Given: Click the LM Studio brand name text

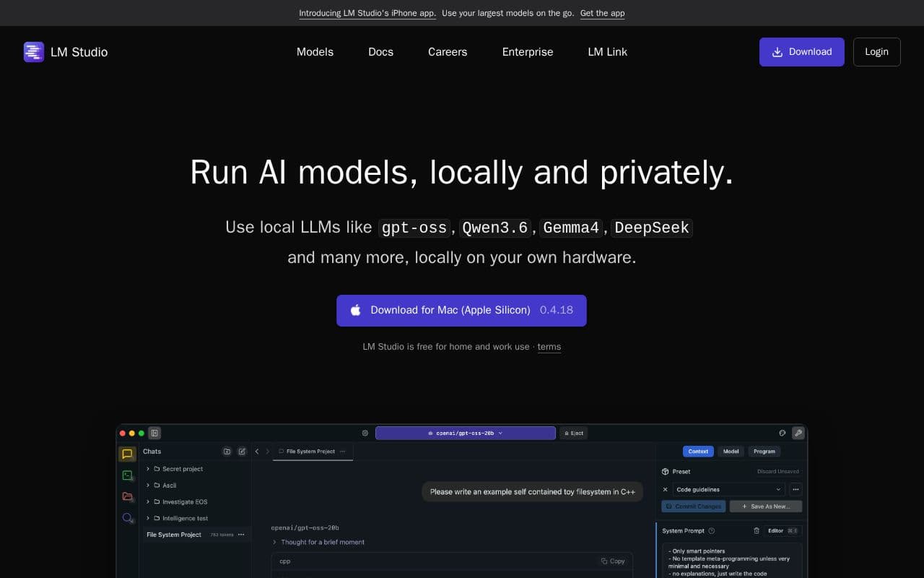Looking at the screenshot, I should [x=79, y=52].
